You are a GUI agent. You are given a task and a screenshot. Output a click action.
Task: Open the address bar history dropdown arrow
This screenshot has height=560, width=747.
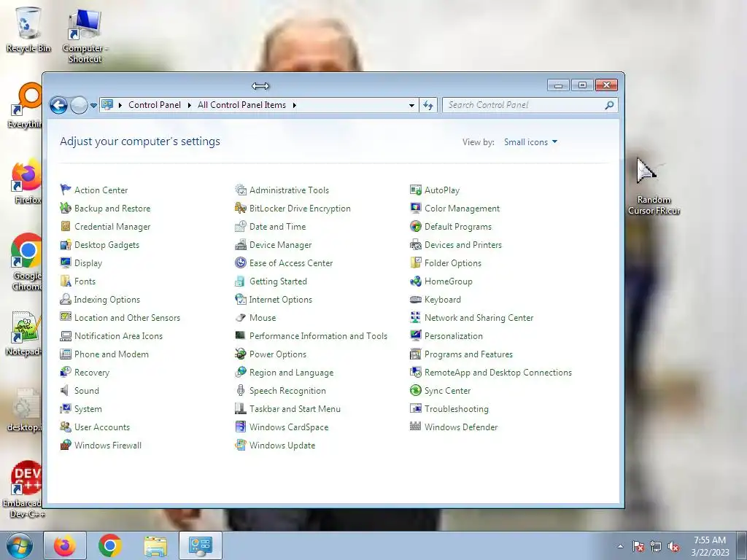(411, 105)
